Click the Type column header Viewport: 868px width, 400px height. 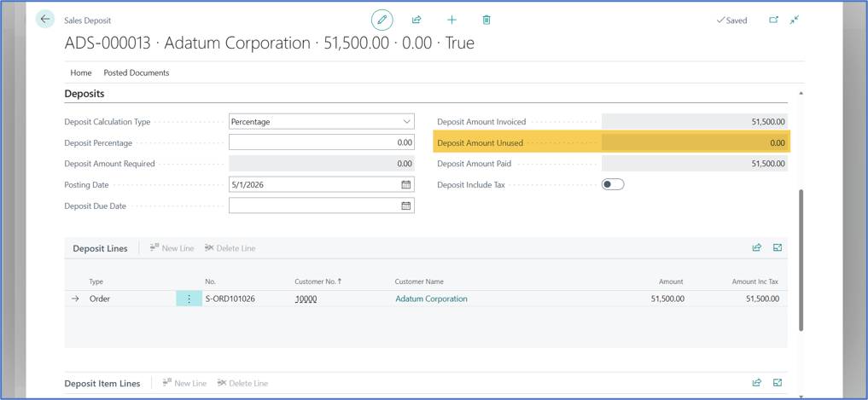pyautogui.click(x=96, y=281)
